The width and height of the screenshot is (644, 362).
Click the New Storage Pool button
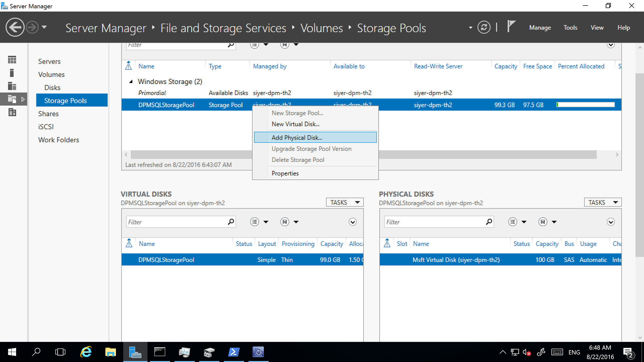point(297,113)
